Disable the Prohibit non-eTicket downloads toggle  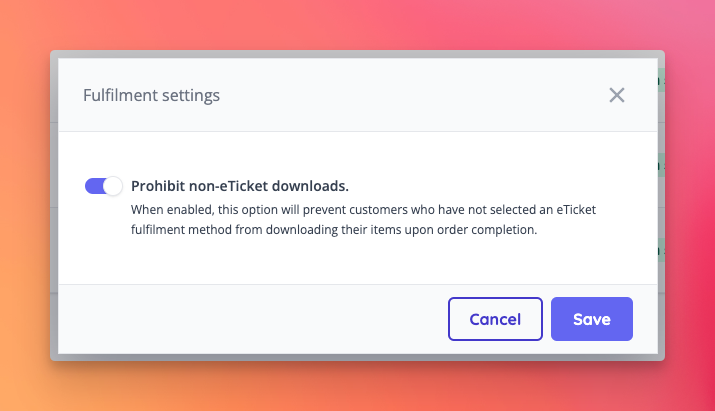104,186
